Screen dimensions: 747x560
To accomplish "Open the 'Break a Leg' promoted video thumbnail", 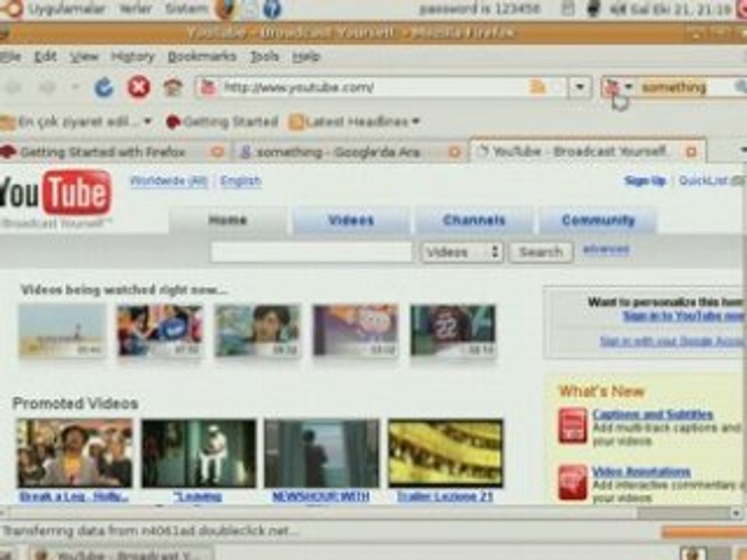I will point(75,453).
